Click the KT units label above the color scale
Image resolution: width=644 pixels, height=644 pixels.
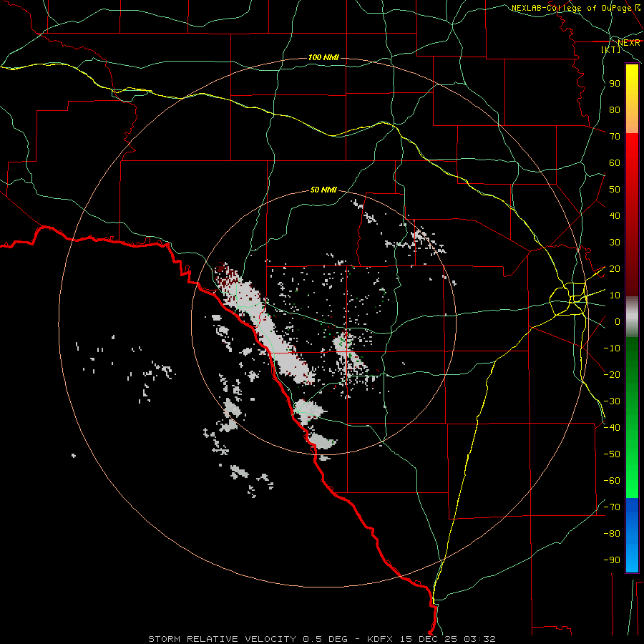[x=611, y=49]
